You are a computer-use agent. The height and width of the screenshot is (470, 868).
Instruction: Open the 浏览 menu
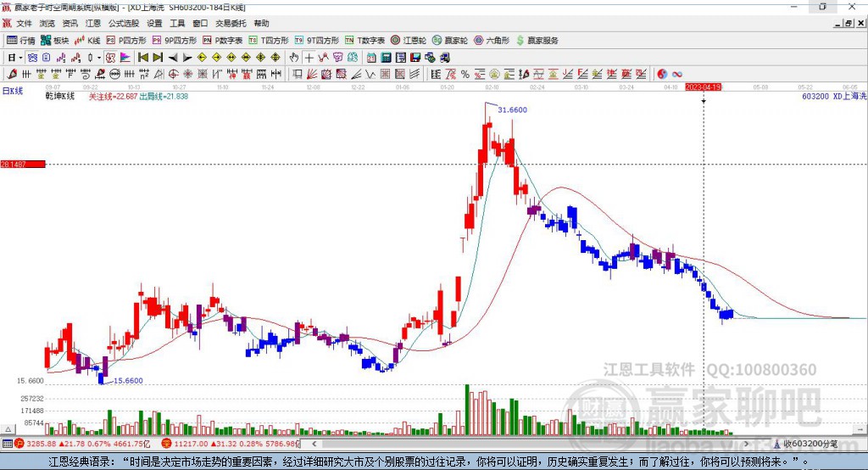(47, 23)
